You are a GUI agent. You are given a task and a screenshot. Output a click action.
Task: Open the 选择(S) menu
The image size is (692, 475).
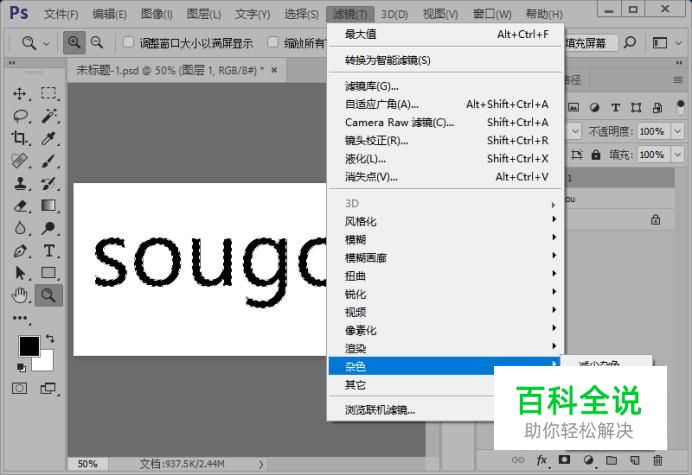(x=301, y=14)
